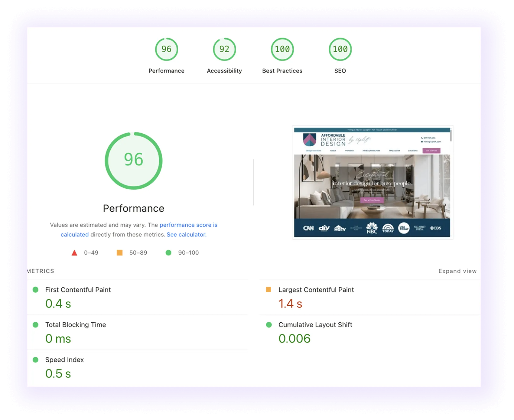
Task: Expand view of the metrics section
Action: point(457,271)
